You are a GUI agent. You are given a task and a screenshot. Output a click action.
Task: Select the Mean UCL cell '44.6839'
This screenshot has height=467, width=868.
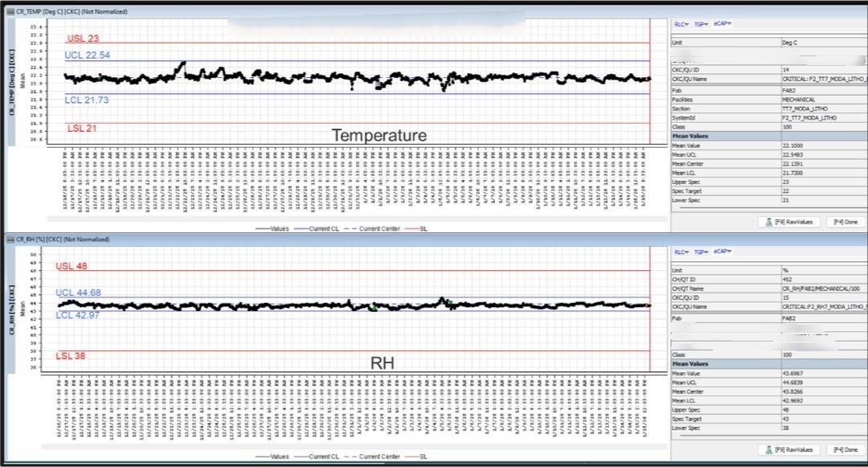824,383
